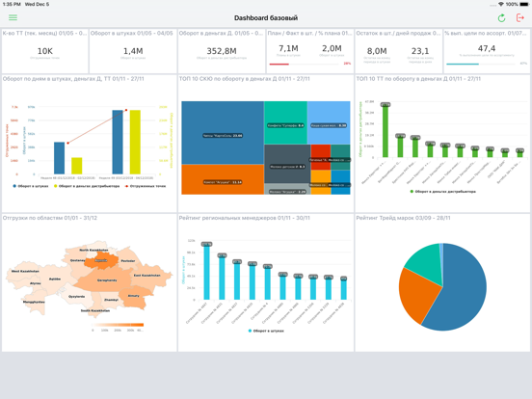Screen dimensions: 532x399
Task: Select West Kazakhstan region on map
Action: click(x=24, y=272)
